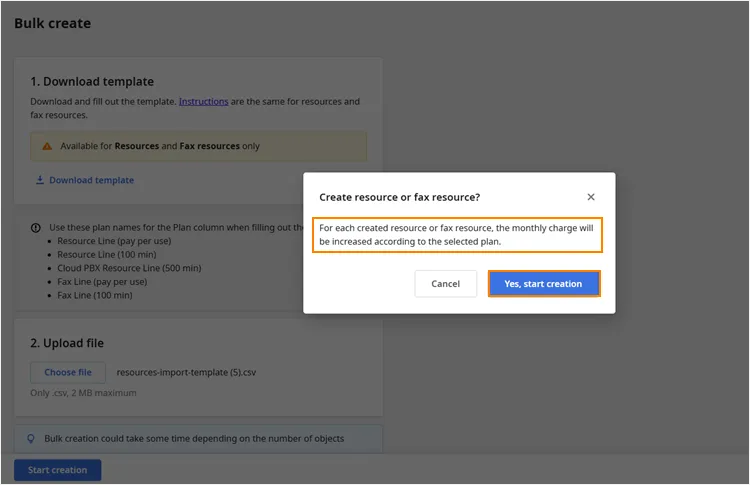Click the Only .csv, 2 MB maximum hint
This screenshot has height=485, width=750.
click(83, 393)
